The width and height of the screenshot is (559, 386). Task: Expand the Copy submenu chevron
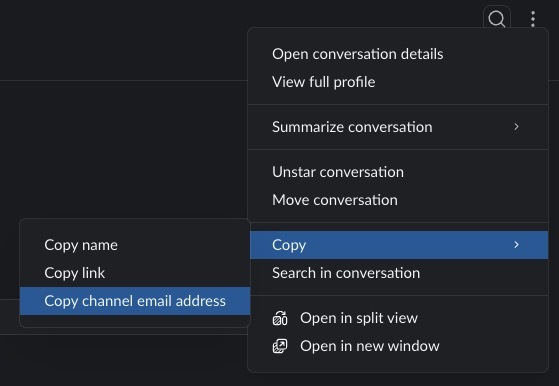click(x=516, y=245)
